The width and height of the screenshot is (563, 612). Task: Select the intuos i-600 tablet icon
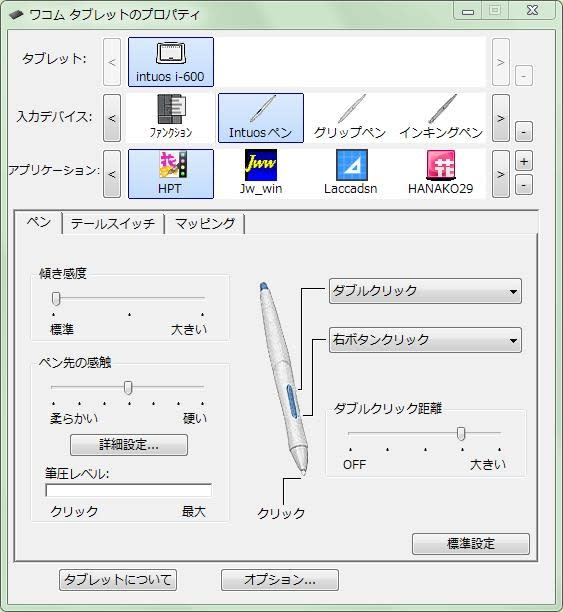point(171,62)
